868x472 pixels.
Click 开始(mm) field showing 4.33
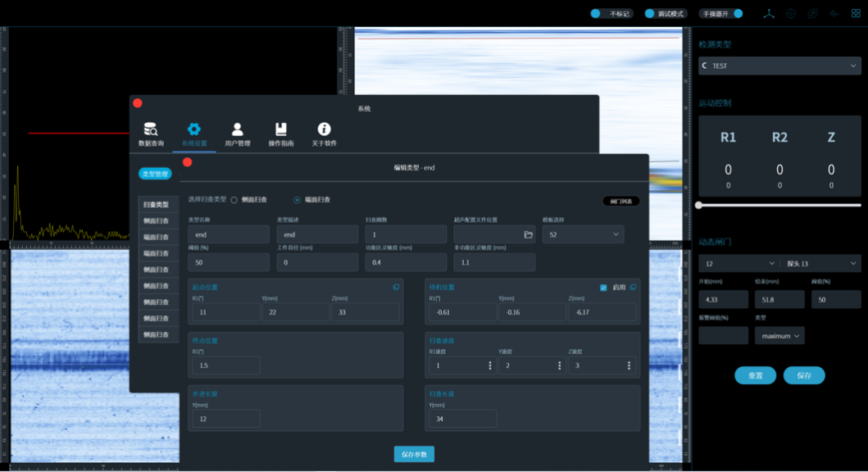click(x=723, y=299)
